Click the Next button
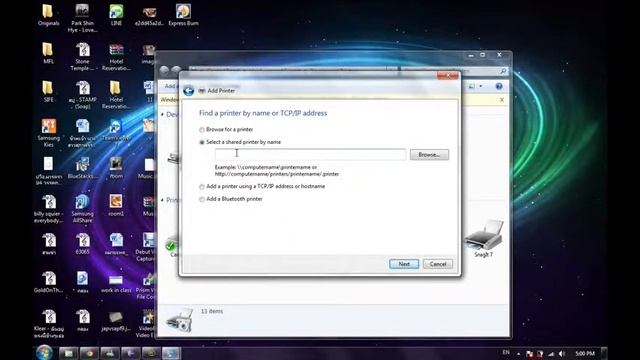Image resolution: width=640 pixels, height=360 pixels. (x=404, y=264)
